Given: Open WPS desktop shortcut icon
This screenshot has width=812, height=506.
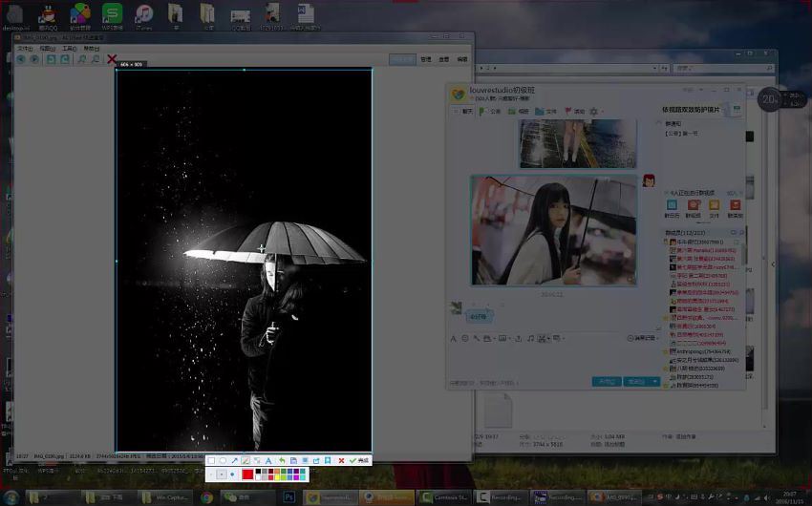Looking at the screenshot, I should pos(112,16).
